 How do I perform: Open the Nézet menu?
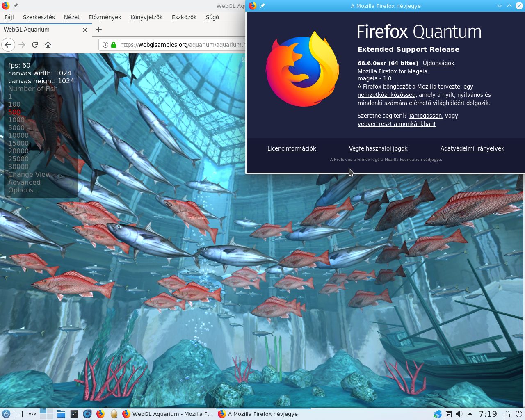(72, 17)
